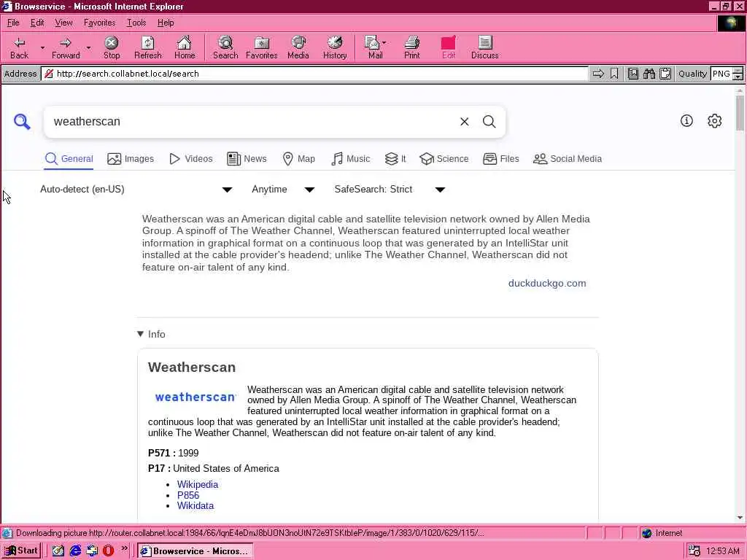Screen dimensions: 747x560
Task: Click the Go arrow beside address bar
Action: [598, 74]
